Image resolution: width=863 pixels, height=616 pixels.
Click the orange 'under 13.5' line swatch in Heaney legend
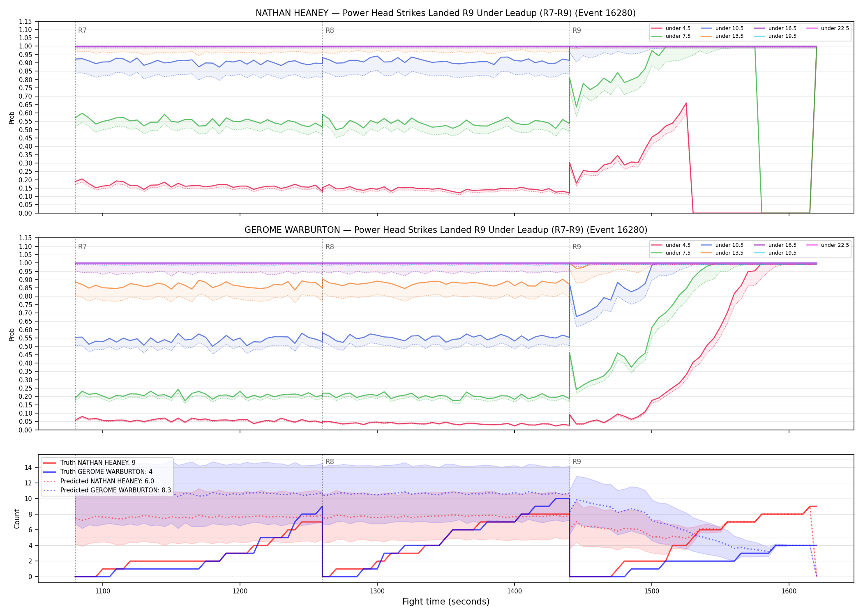(x=706, y=36)
